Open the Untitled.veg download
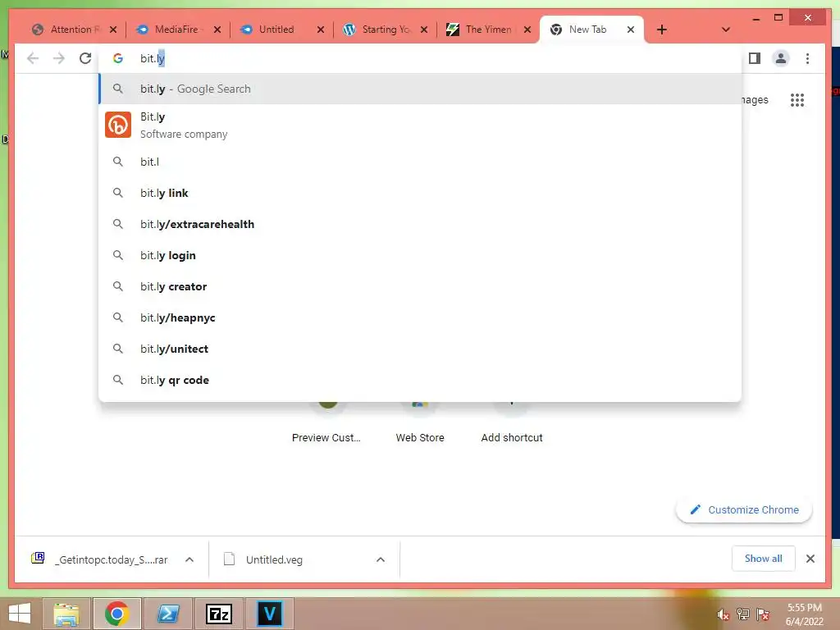 pos(263,559)
